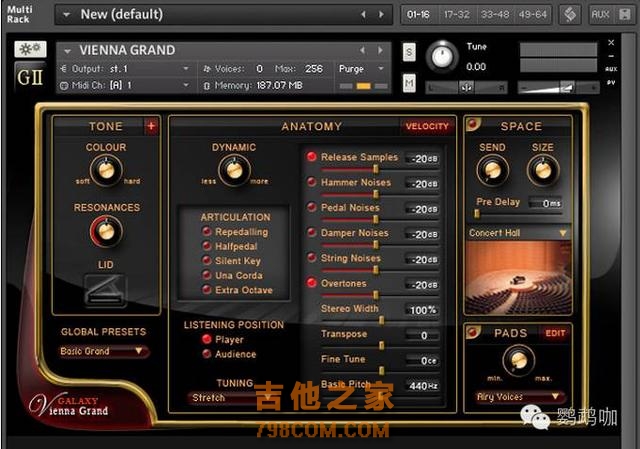The width and height of the screenshot is (640, 449).
Task: Click the red plus button in Tone
Action: point(151,126)
